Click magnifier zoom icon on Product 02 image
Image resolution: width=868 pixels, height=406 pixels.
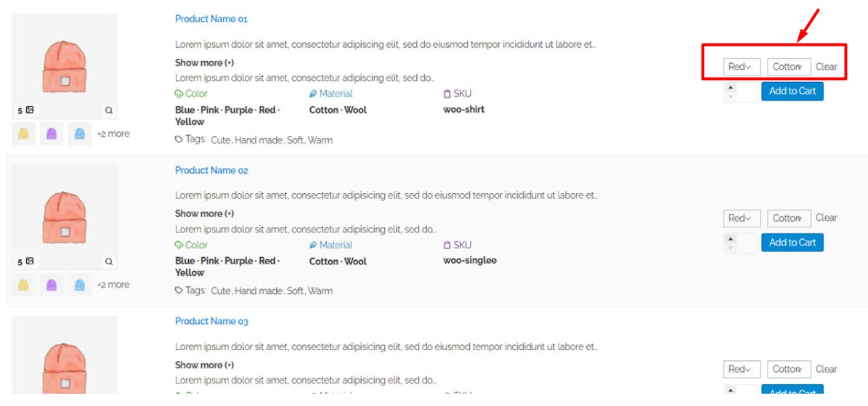109,261
